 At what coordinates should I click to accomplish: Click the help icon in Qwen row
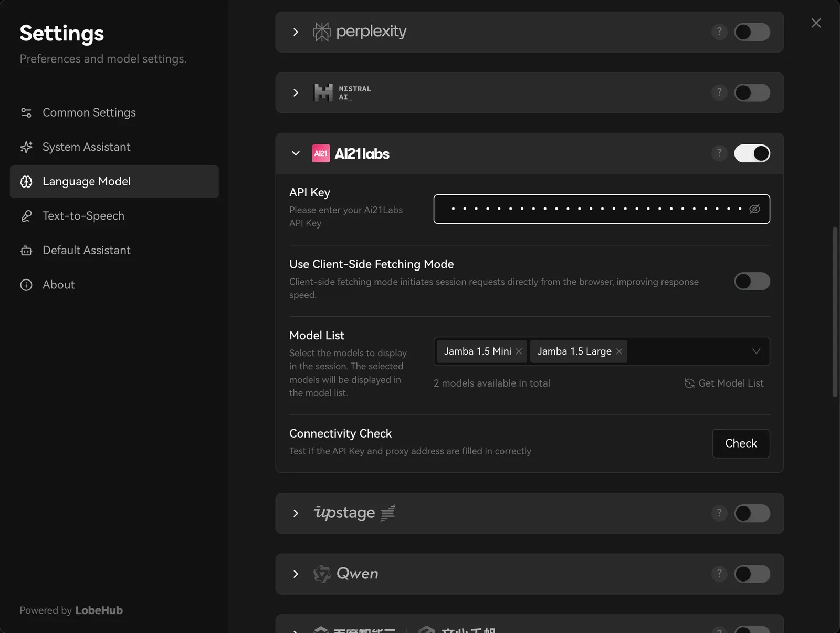point(719,574)
